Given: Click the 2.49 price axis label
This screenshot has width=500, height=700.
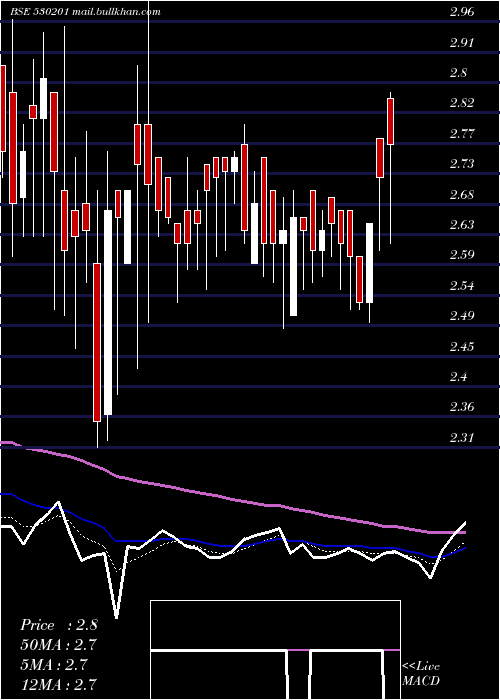Looking at the screenshot, I should click(462, 316).
